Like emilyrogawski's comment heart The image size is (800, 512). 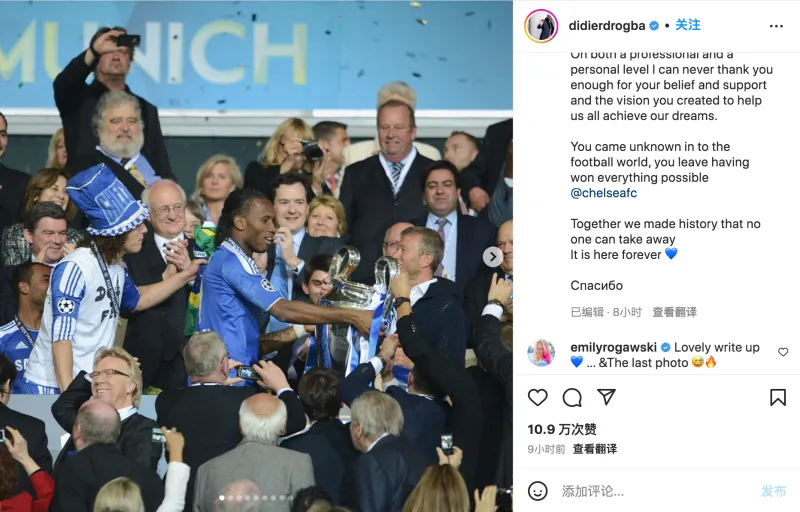point(783,352)
